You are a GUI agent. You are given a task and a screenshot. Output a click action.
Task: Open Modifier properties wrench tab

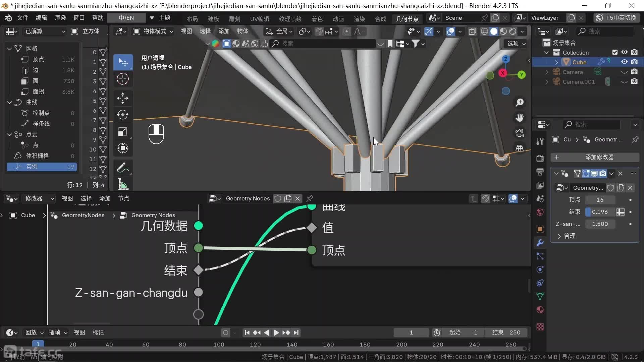540,243
